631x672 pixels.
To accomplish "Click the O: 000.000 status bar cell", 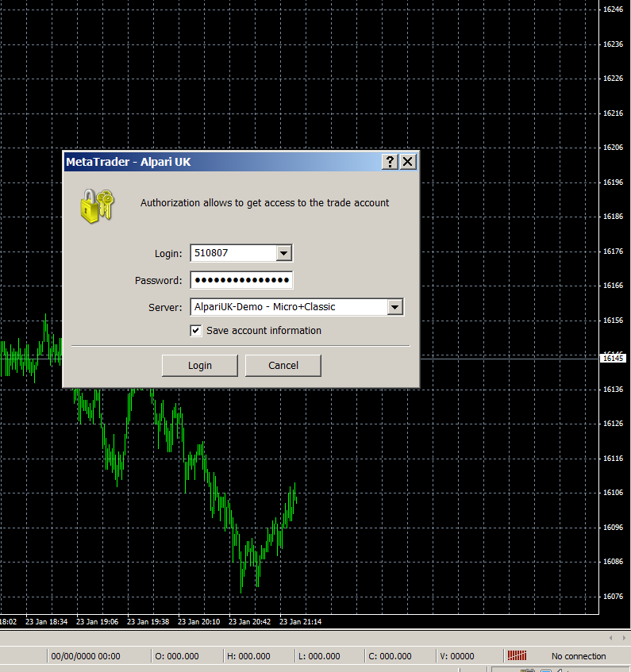I will (x=187, y=656).
